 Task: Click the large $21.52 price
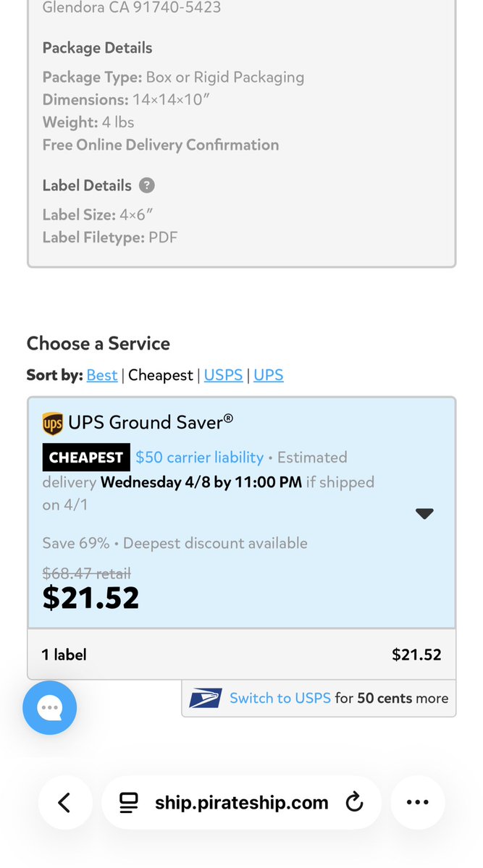coord(91,598)
